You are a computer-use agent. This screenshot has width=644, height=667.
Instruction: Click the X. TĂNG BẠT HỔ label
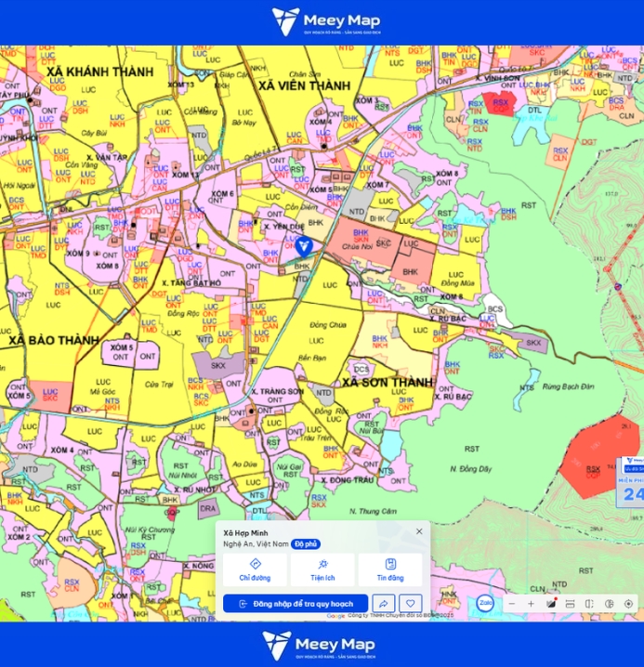pos(191,283)
